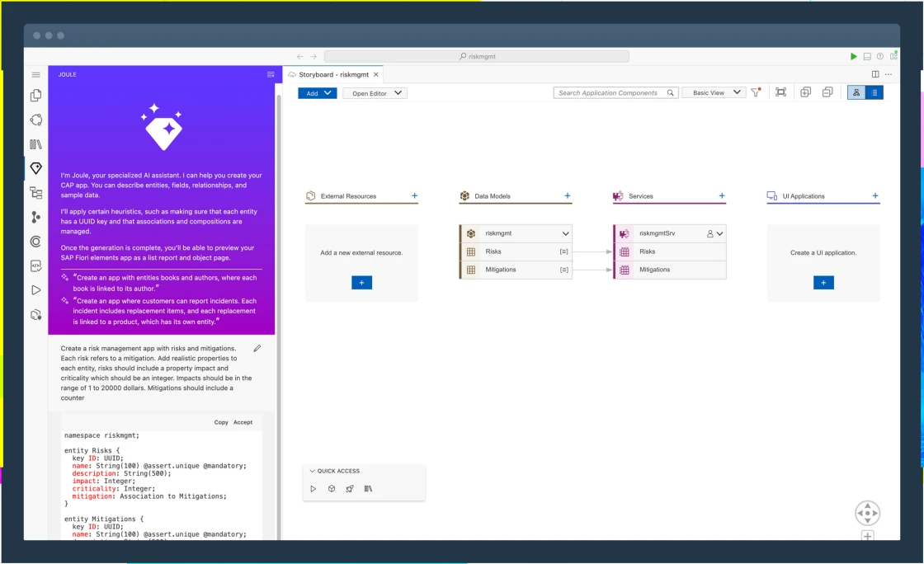Go back with the navigation arrow
The image size is (924, 564).
tap(300, 57)
